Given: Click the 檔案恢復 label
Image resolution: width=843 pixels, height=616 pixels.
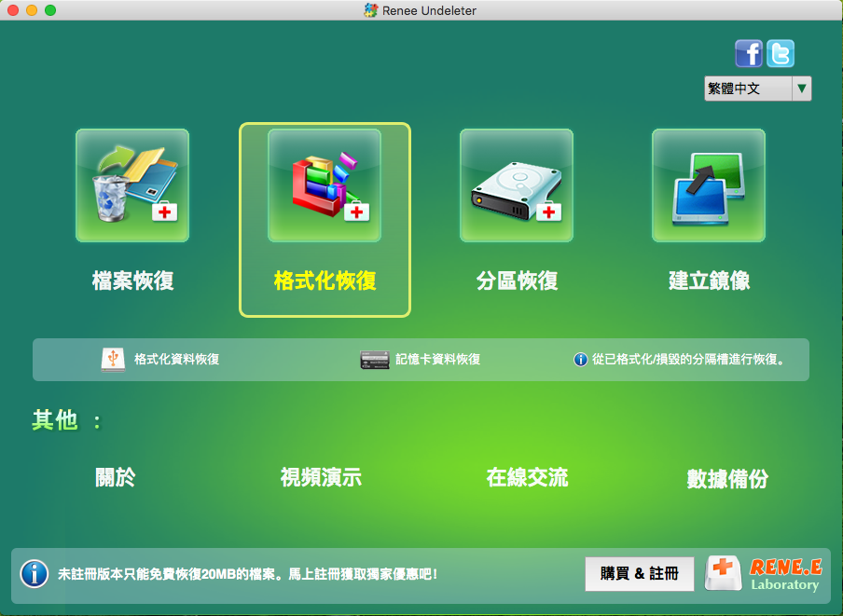Looking at the screenshot, I should 132,281.
